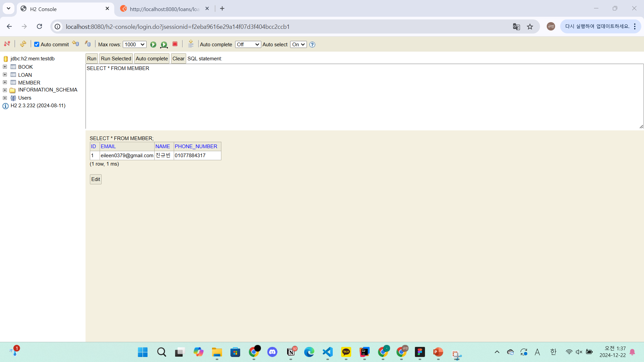Open the Max rows dropdown

[x=135, y=44]
